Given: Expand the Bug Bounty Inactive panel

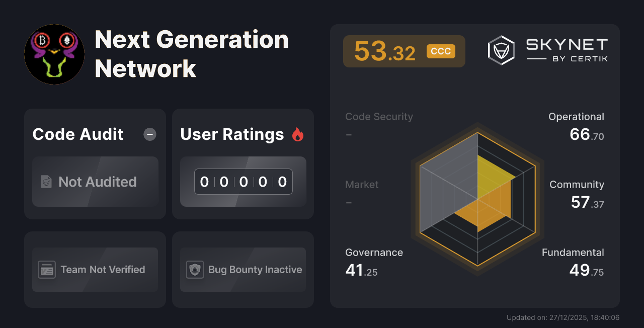Looking at the screenshot, I should click(x=243, y=270).
